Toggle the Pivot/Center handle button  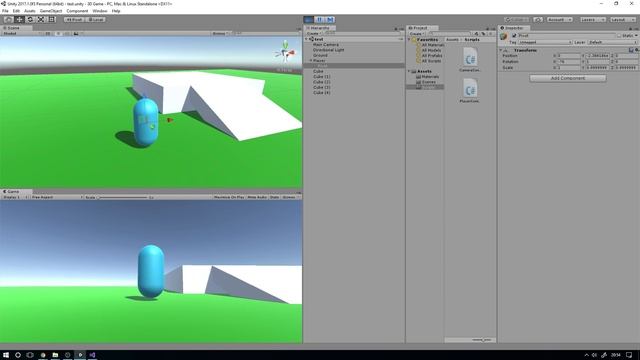pyautogui.click(x=74, y=20)
